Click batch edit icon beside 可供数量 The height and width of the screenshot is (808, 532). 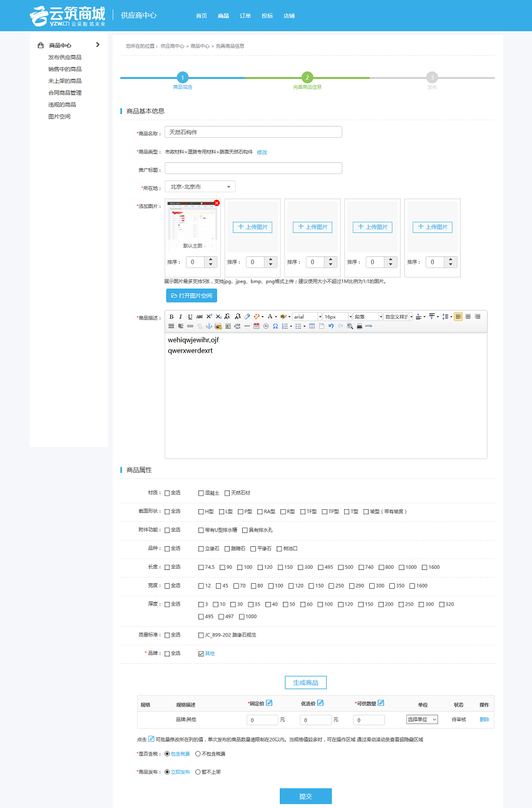tap(381, 703)
